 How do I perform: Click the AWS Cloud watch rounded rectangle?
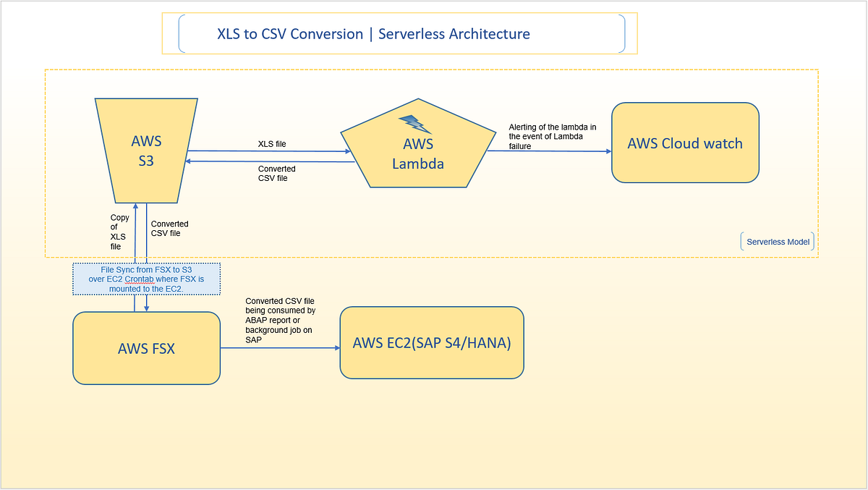(684, 143)
